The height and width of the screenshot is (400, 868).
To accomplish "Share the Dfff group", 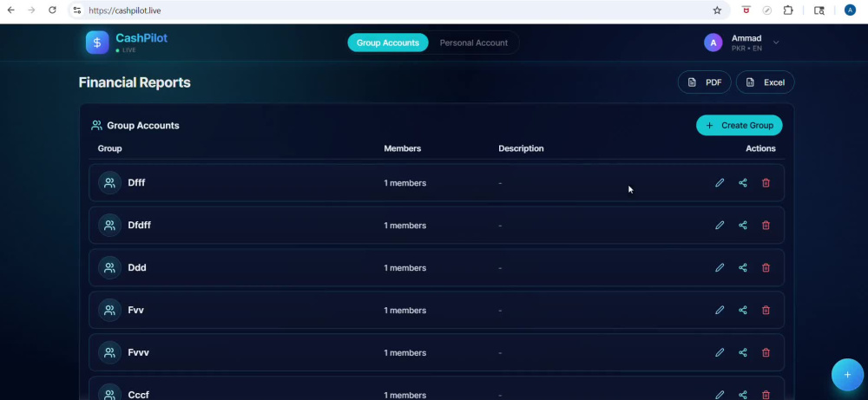I will pyautogui.click(x=743, y=182).
